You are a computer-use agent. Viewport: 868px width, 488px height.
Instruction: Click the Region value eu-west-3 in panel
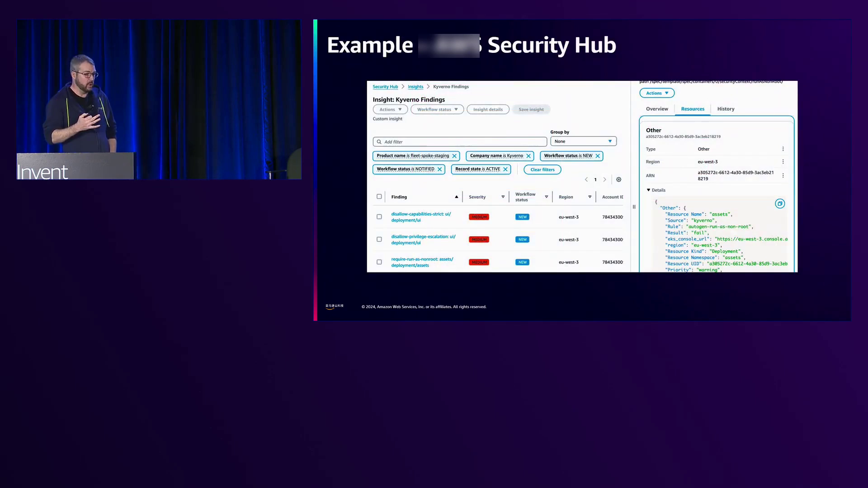[708, 162]
